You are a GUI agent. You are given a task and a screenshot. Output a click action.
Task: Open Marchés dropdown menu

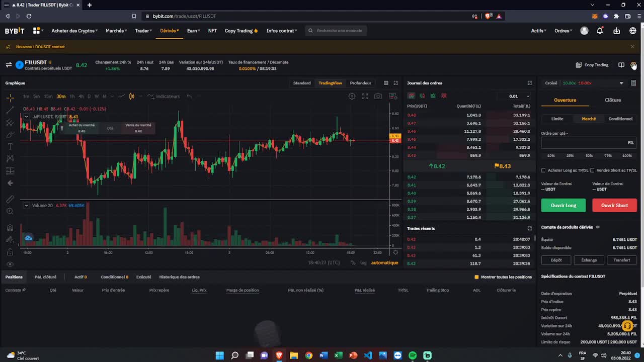click(116, 31)
